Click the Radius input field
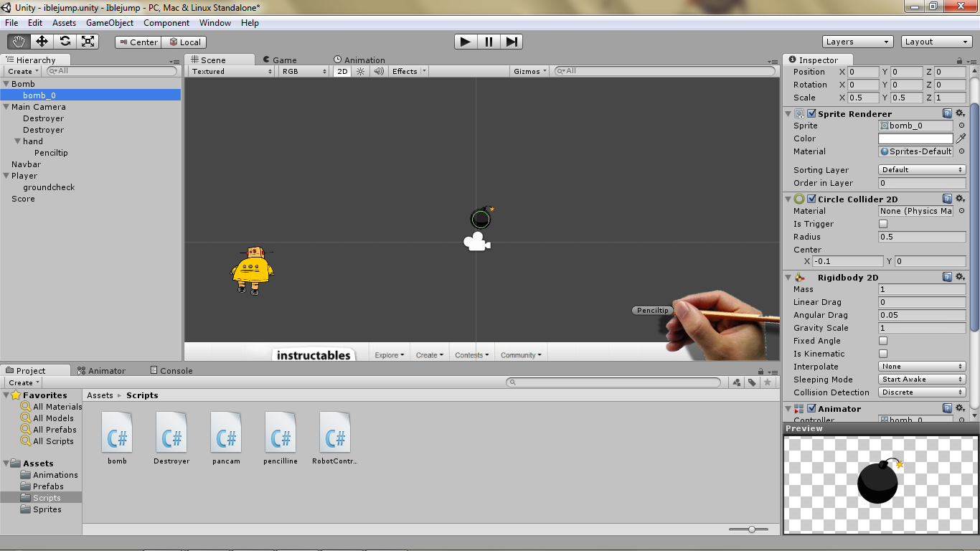Image resolution: width=980 pixels, height=551 pixels. pyautogui.click(x=922, y=237)
